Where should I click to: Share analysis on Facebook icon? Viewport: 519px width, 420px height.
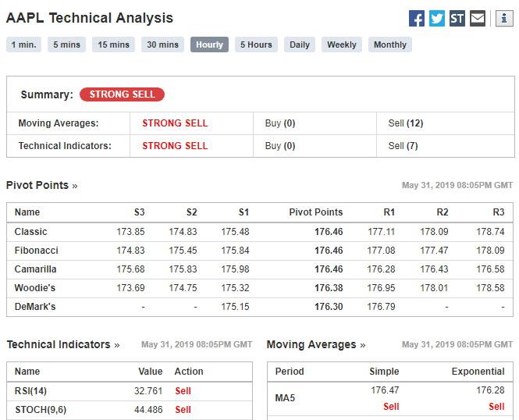pyautogui.click(x=417, y=18)
